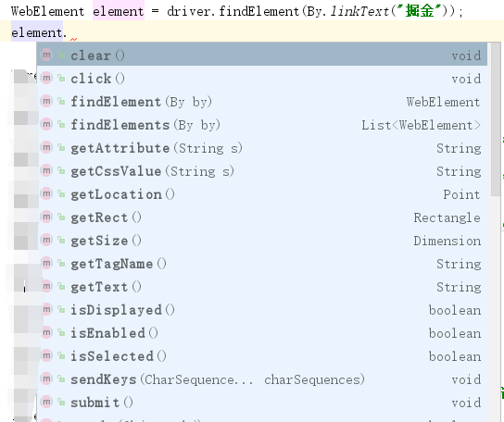The height and width of the screenshot is (422, 504).
Task: Click the Dimension return type label
Action: tap(447, 241)
